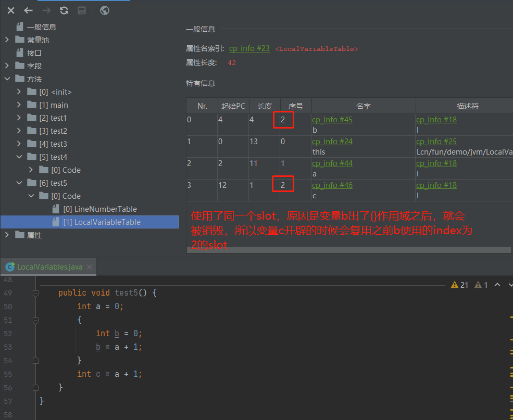Open cp_info #18 descriptor link in row 2
The height and width of the screenshot is (420, 513).
click(x=436, y=163)
